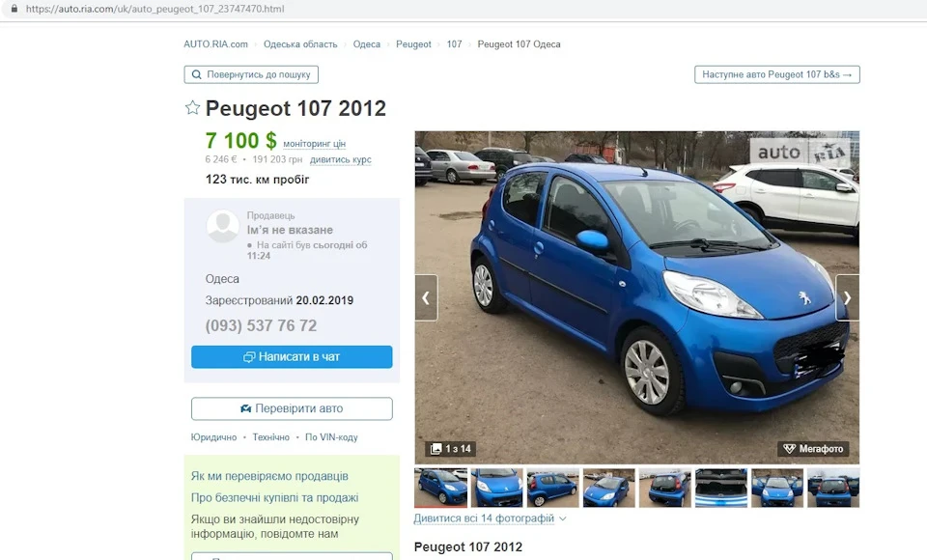Viewport: 927px width, 560px height.
Task: Click Перевірити авто button
Action: [x=292, y=408]
